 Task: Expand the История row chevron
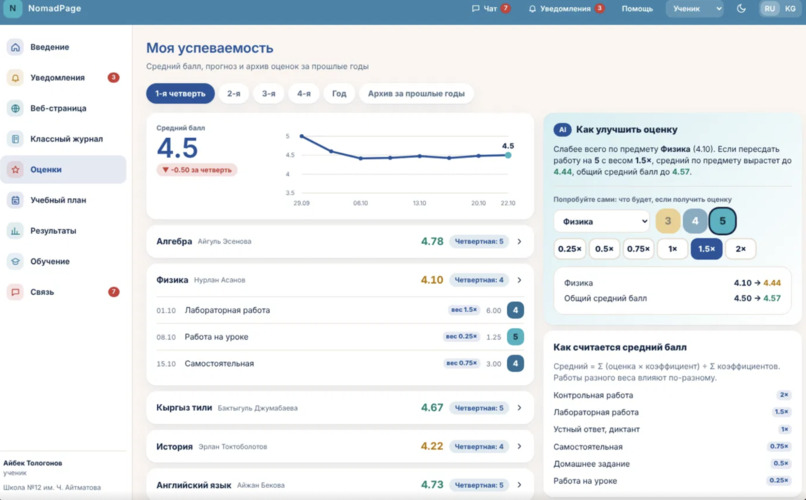click(x=519, y=447)
